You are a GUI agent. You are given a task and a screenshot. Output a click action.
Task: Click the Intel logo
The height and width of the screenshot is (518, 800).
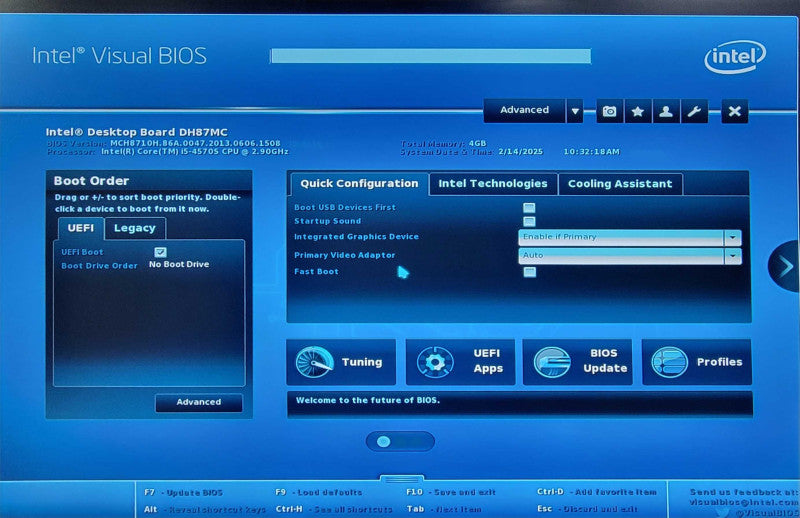click(735, 57)
